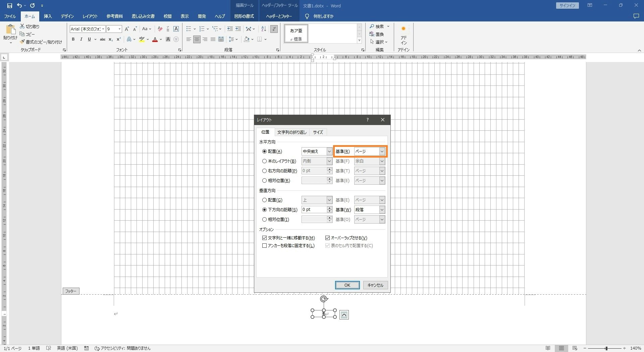Sort the selected text
Viewport: 644px width, 352px height.
point(264,29)
